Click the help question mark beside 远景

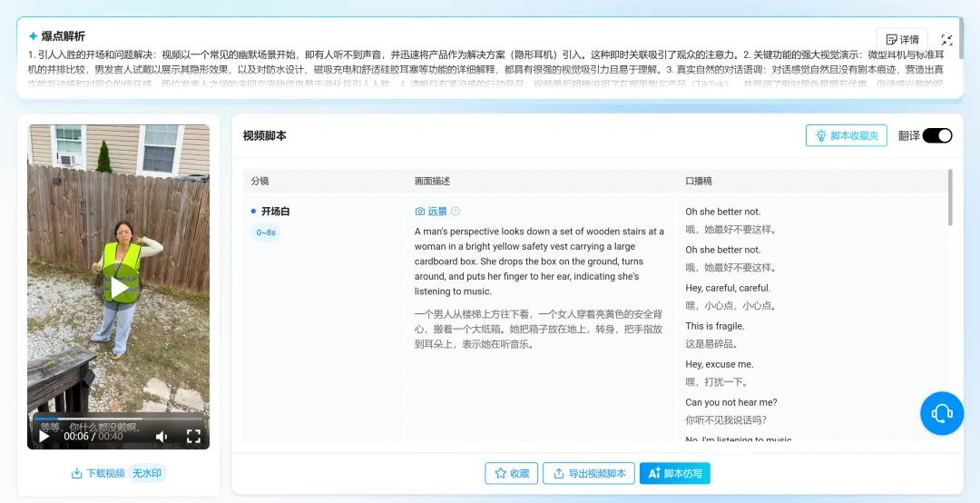pyautogui.click(x=456, y=212)
